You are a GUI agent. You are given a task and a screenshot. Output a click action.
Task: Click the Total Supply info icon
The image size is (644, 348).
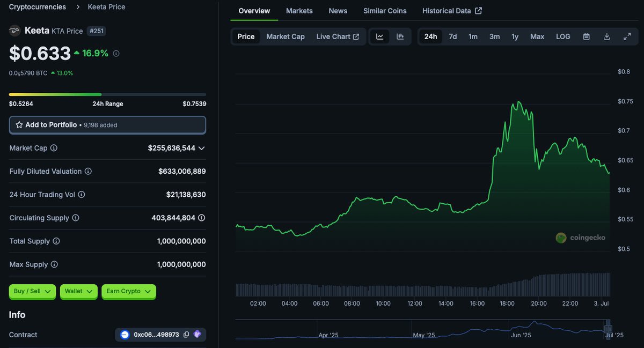pos(56,241)
